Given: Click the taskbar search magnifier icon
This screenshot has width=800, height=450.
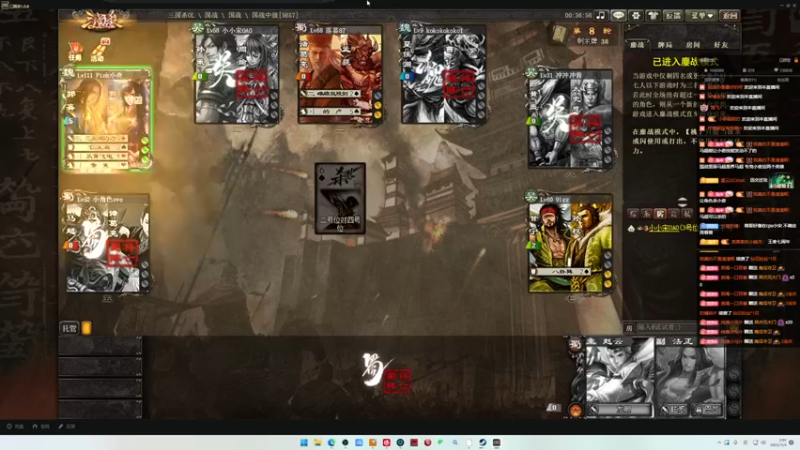Looking at the screenshot, I should tap(455, 442).
